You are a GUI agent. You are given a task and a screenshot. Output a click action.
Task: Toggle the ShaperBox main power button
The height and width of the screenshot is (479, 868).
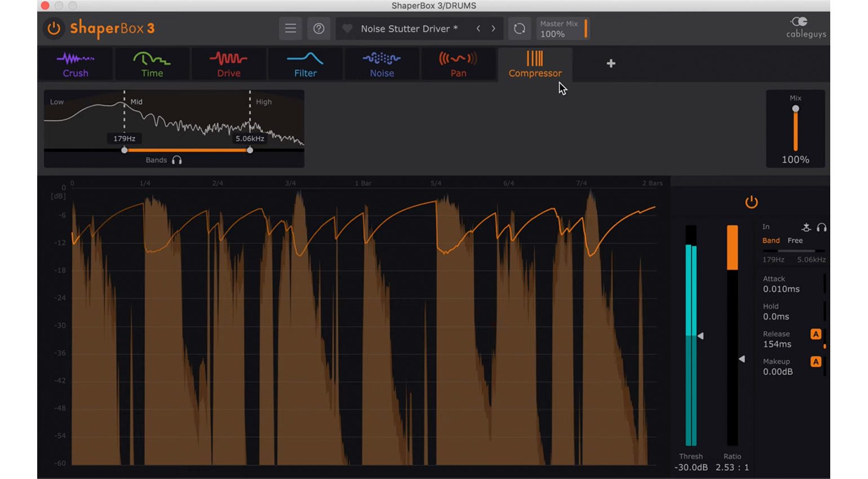(54, 28)
